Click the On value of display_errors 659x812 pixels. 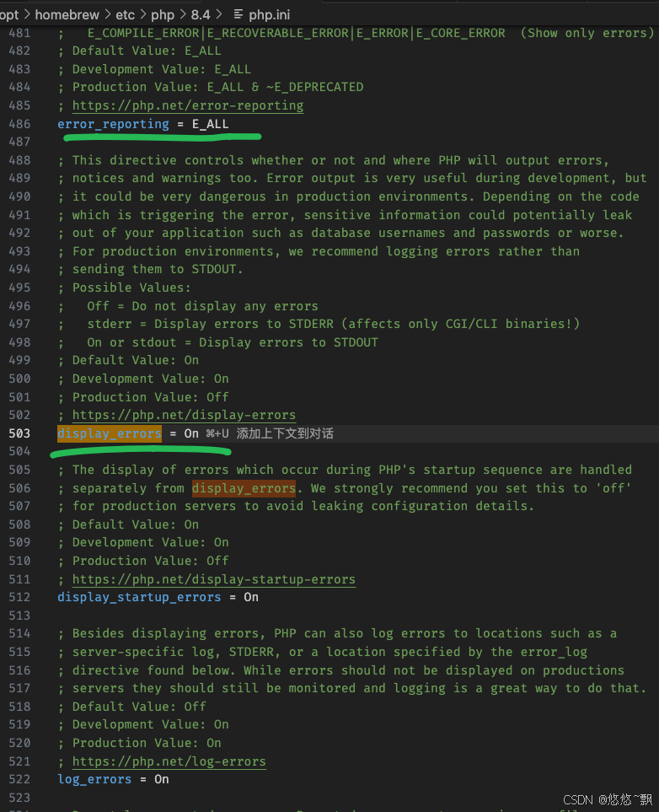[x=191, y=433]
